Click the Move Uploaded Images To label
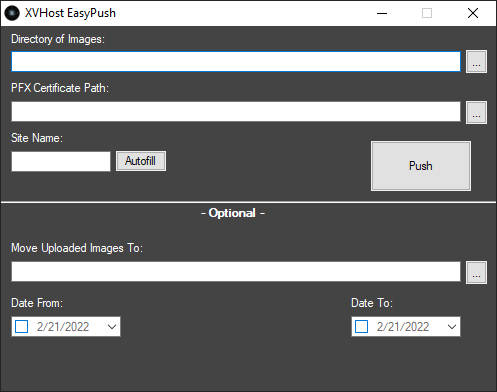The width and height of the screenshot is (497, 392). tap(77, 248)
